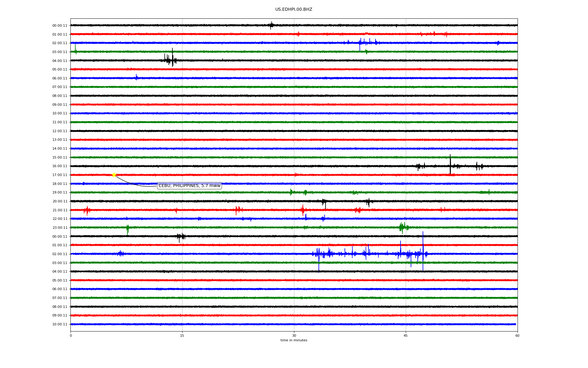Click the second 05:00:11 row label

point(60,281)
